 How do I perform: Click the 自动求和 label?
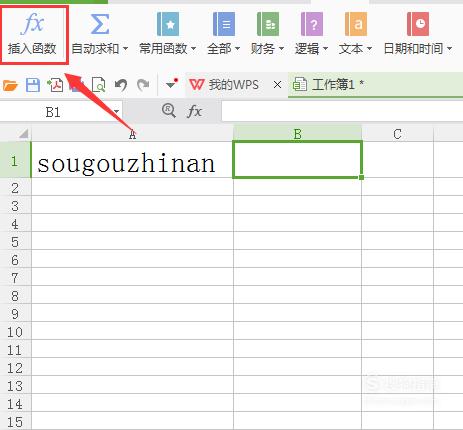[95, 49]
